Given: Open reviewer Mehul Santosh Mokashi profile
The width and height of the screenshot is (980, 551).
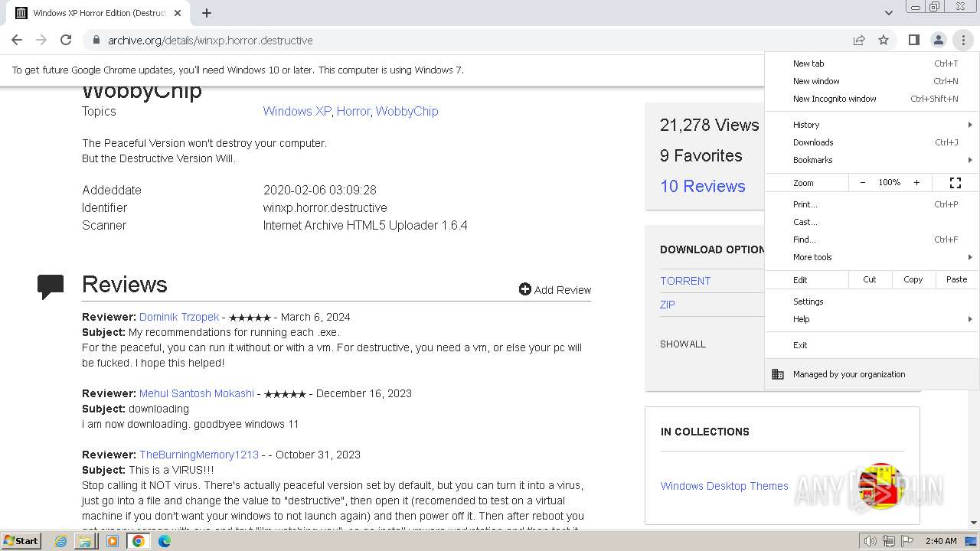Looking at the screenshot, I should pyautogui.click(x=197, y=393).
